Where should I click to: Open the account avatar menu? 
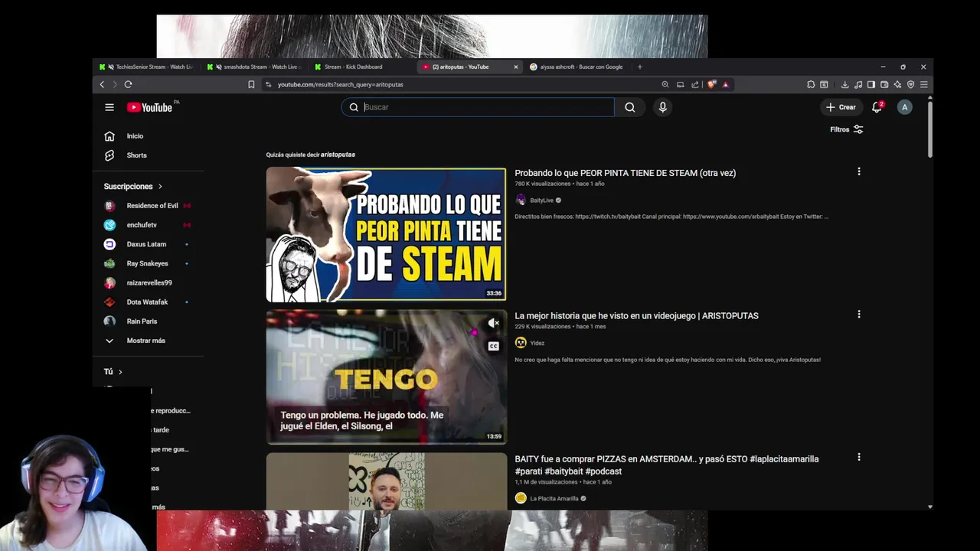click(x=904, y=107)
